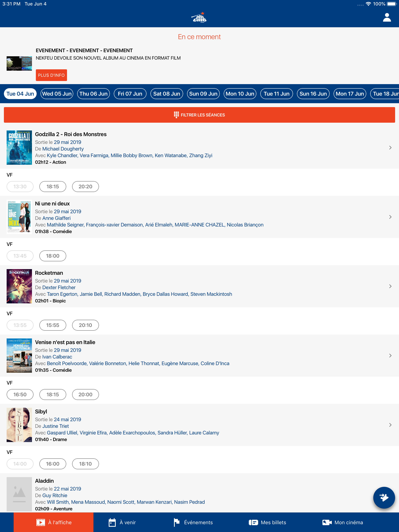Open the Rocketman poster
This screenshot has width=399, height=532.
(x=19, y=286)
